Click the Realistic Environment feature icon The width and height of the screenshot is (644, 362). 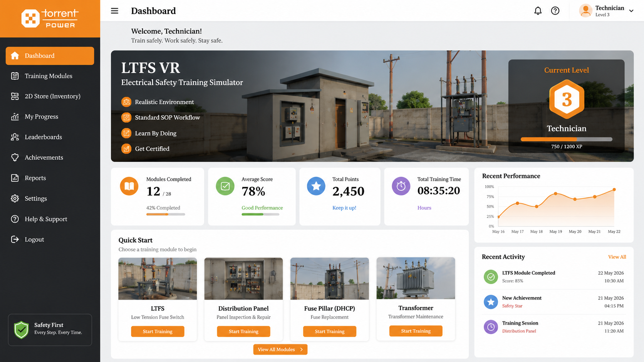tap(126, 102)
